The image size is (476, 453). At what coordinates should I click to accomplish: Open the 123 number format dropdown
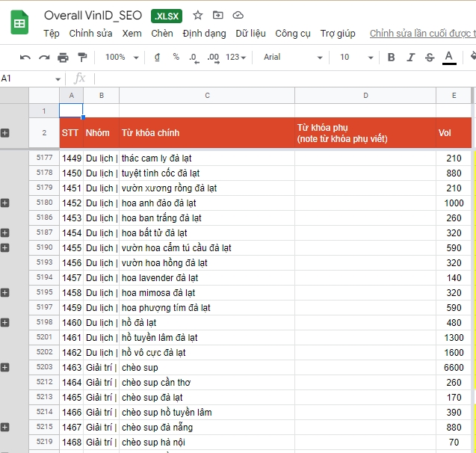point(235,57)
